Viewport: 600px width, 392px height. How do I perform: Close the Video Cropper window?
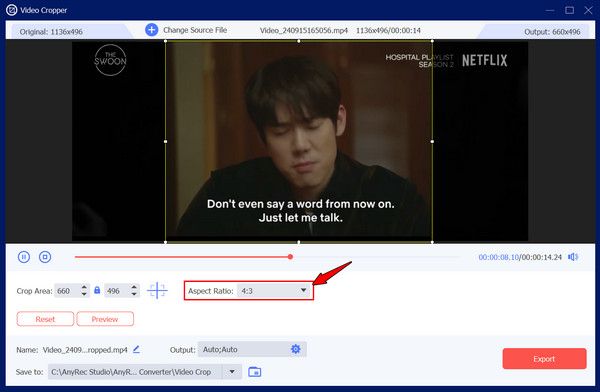pos(589,10)
